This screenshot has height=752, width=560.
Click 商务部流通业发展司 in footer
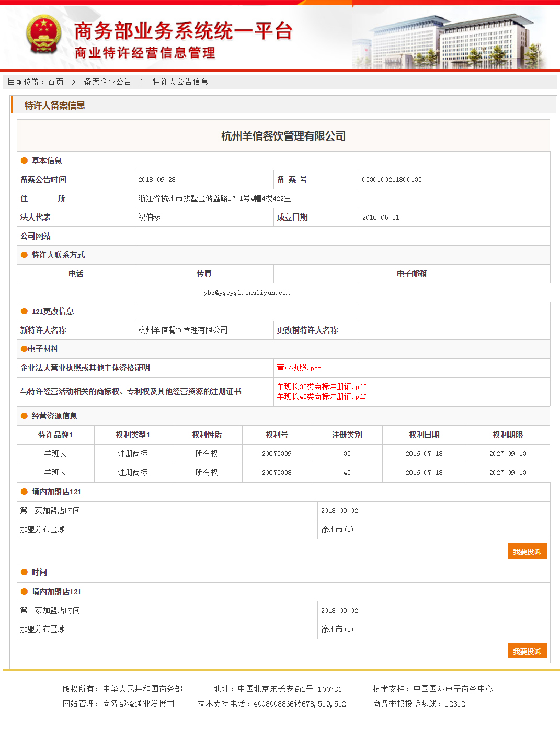click(x=139, y=703)
